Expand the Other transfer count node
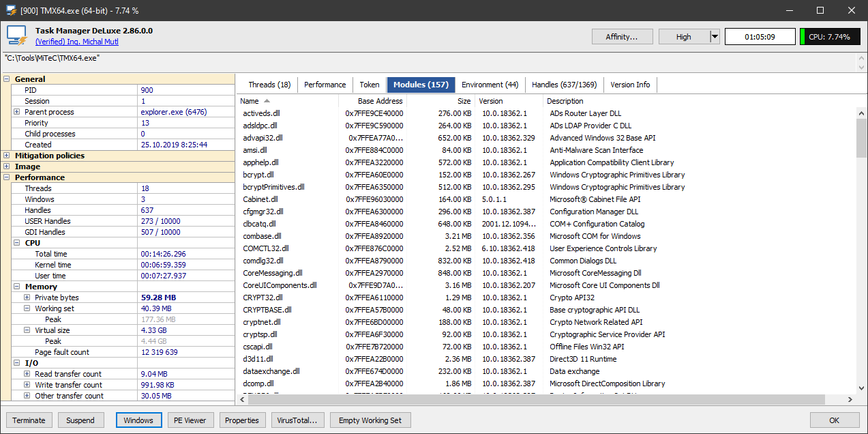The image size is (868, 434). click(27, 396)
